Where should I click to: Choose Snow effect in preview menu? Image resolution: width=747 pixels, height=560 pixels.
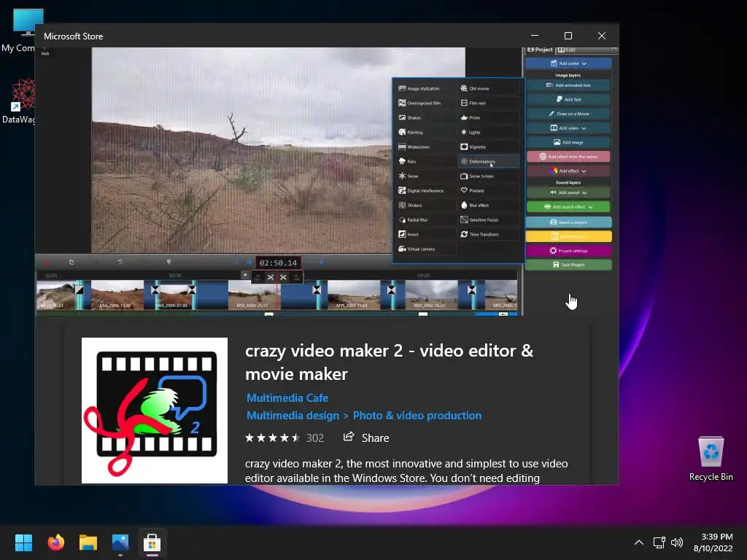point(425,176)
